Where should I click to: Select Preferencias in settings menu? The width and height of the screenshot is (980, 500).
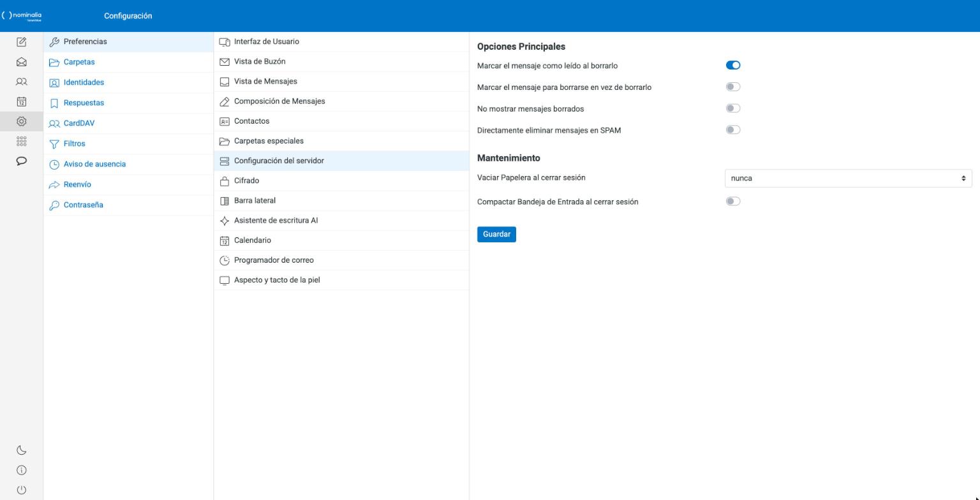point(128,41)
